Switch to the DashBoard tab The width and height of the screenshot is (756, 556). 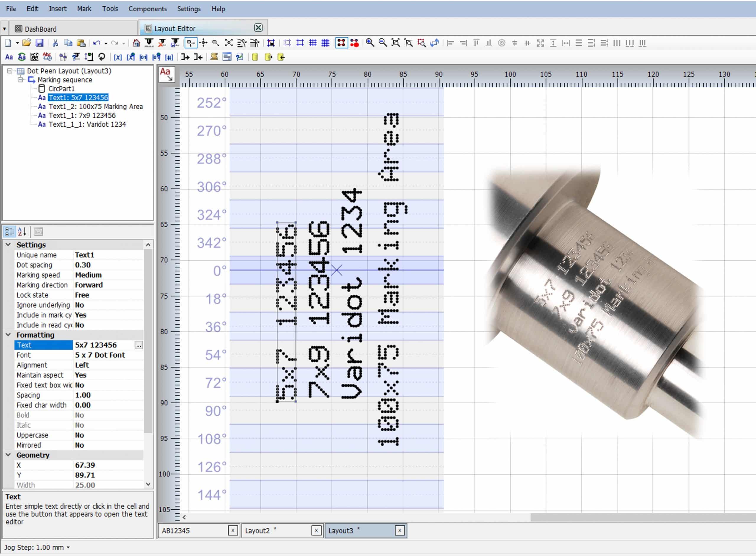[73, 29]
